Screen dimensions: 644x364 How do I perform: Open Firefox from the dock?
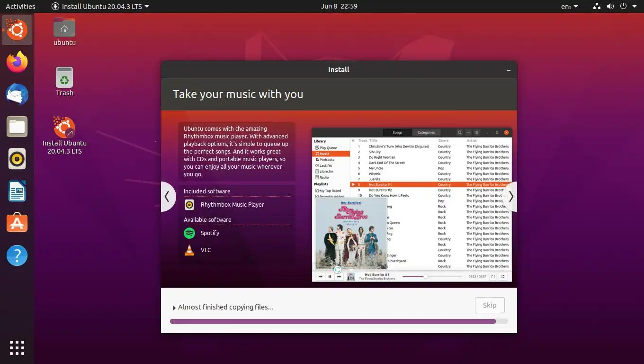coord(17,62)
